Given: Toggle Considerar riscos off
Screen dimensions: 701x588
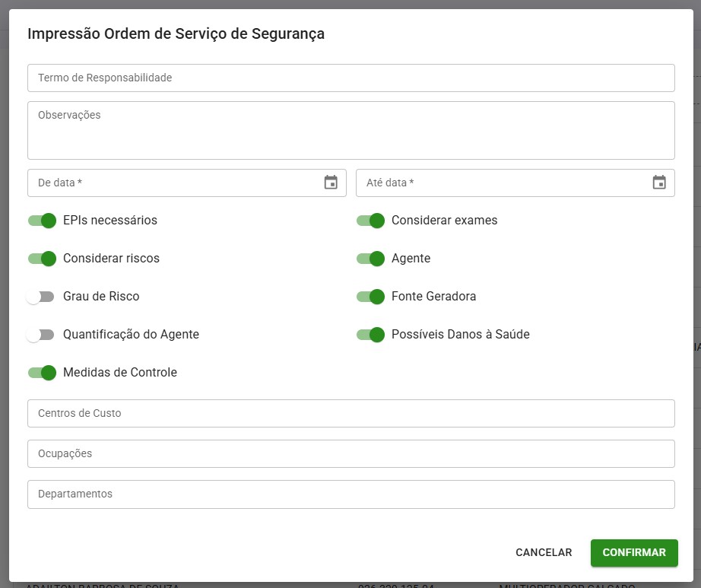Looking at the screenshot, I should [x=43, y=259].
